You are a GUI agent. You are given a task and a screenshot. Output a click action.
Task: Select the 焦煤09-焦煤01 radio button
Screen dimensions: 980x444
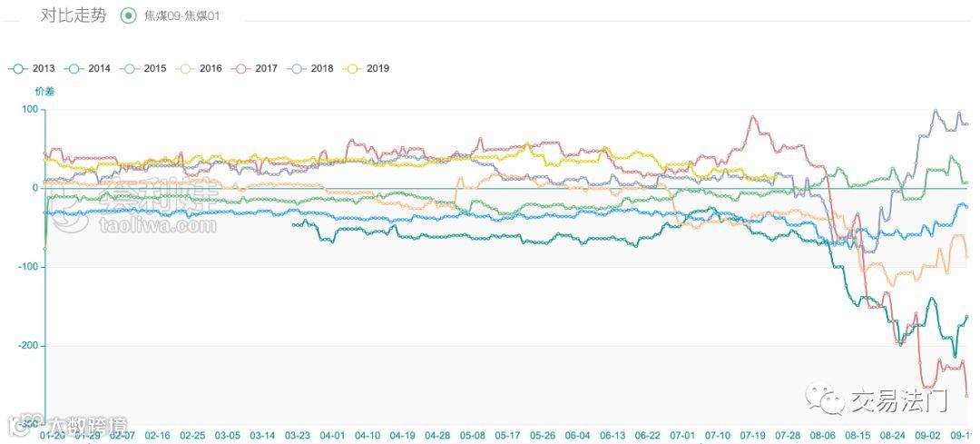pyautogui.click(x=128, y=15)
